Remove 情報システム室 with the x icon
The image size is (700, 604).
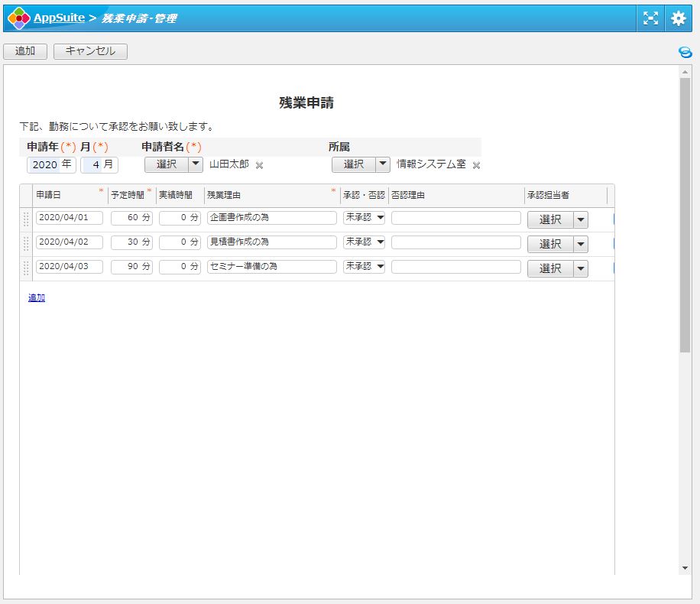[x=476, y=165]
